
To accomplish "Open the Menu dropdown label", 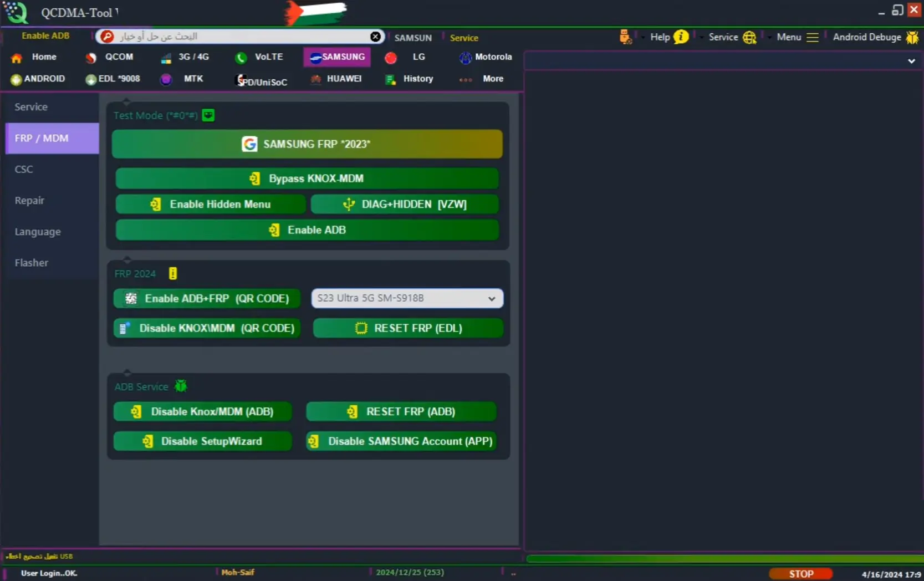I will click(x=789, y=37).
